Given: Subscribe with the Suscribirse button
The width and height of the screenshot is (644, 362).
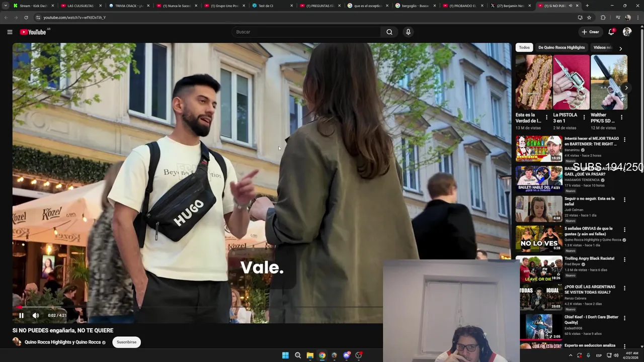Looking at the screenshot, I should (126, 342).
